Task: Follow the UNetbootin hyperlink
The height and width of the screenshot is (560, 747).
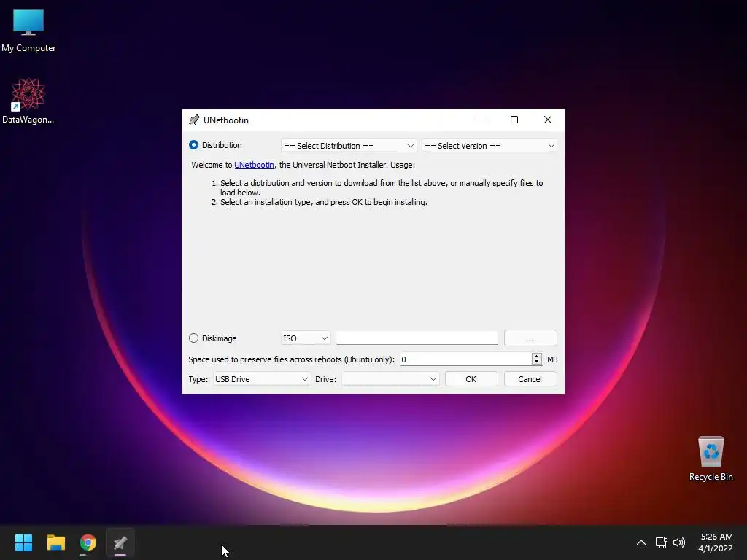Action: click(254, 165)
